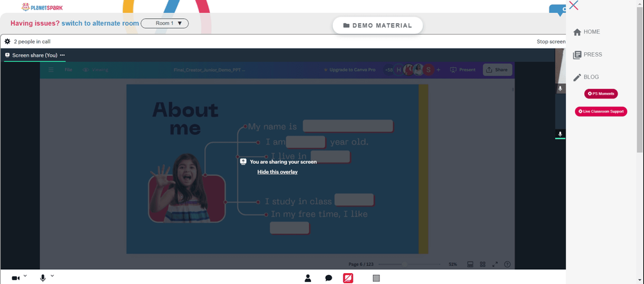Click the PS Moments button
Image resolution: width=644 pixels, height=284 pixels.
(x=601, y=94)
